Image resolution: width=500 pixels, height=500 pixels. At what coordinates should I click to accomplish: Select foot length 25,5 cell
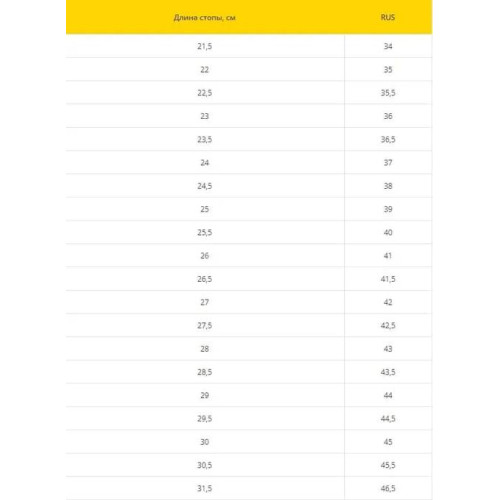[205, 232]
